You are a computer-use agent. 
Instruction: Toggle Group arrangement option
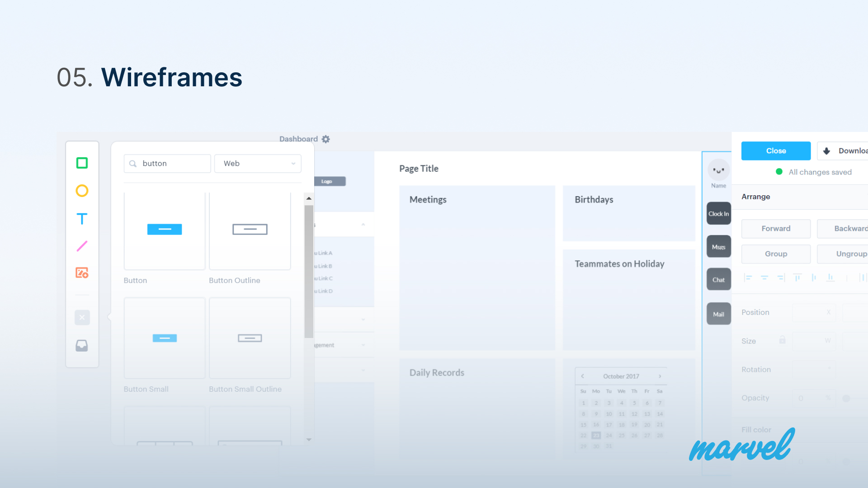pos(776,253)
